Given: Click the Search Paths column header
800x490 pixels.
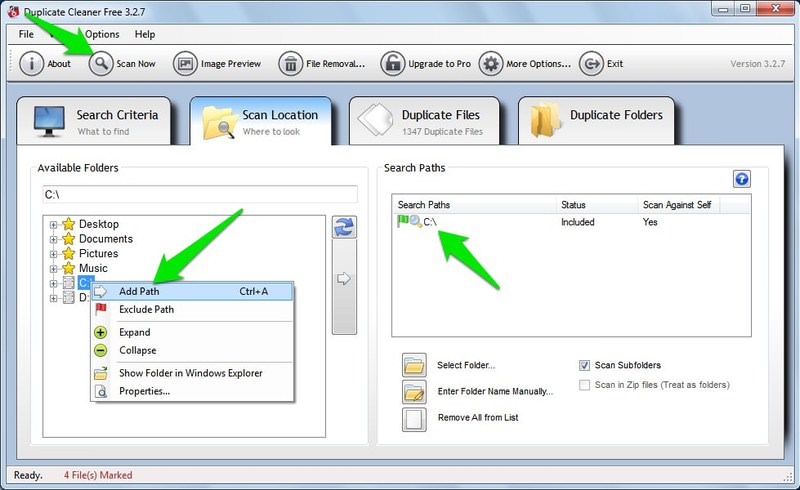Looking at the screenshot, I should (x=474, y=205).
